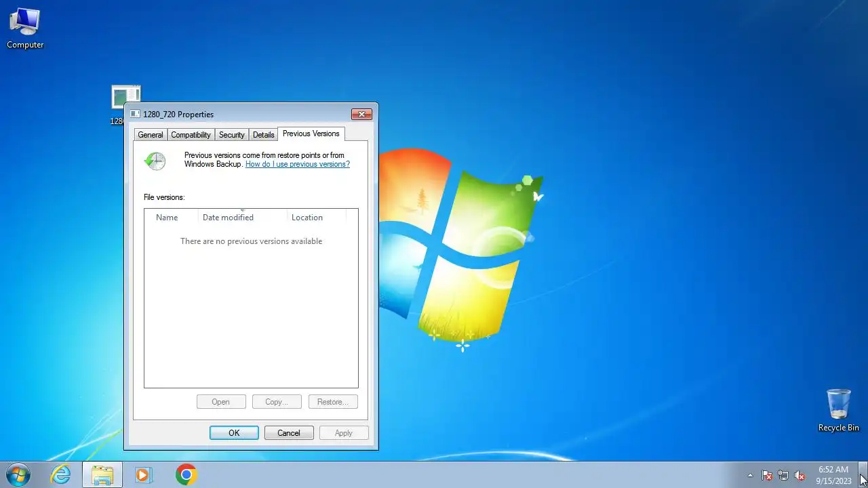This screenshot has height=488, width=868.
Task: Switch to the General tab
Action: pos(151,135)
